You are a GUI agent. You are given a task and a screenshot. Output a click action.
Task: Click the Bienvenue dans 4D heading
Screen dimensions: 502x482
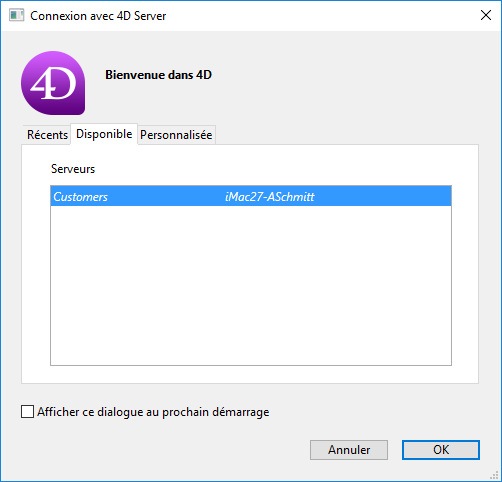pyautogui.click(x=158, y=75)
